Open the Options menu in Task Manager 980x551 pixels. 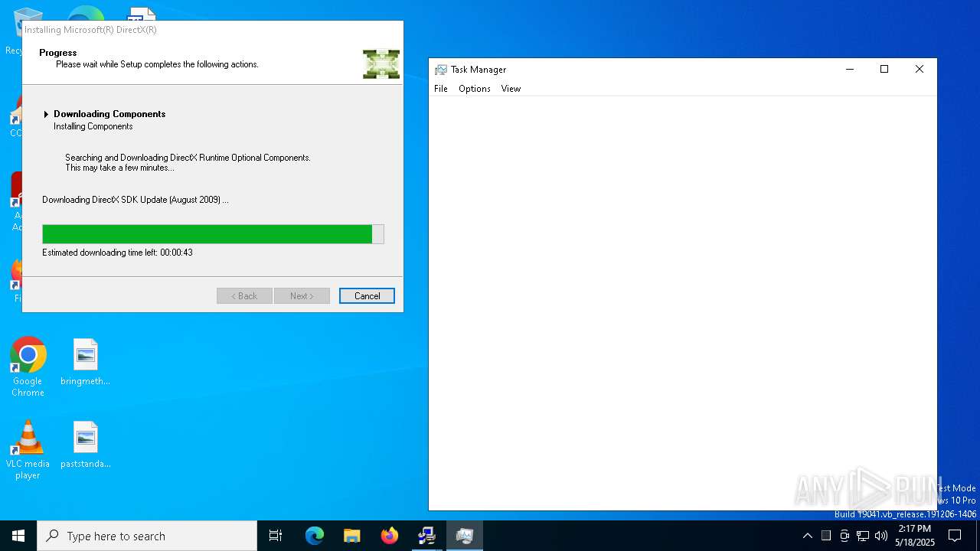(x=475, y=89)
